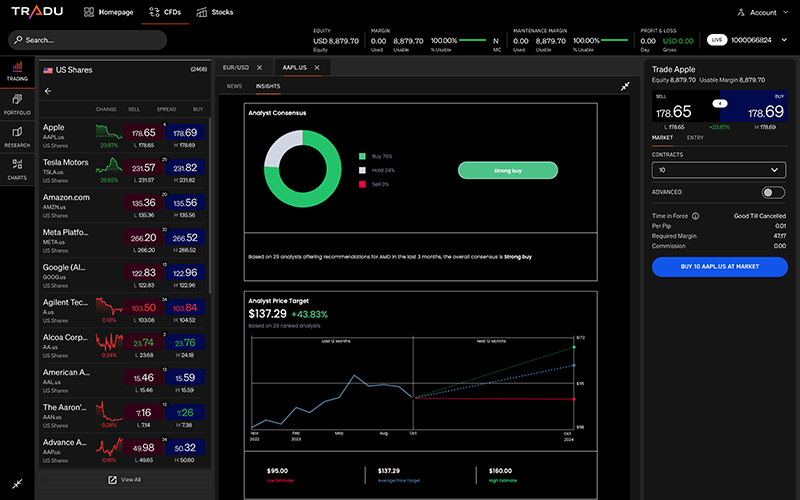Click the Homepage grid icon

(89, 12)
